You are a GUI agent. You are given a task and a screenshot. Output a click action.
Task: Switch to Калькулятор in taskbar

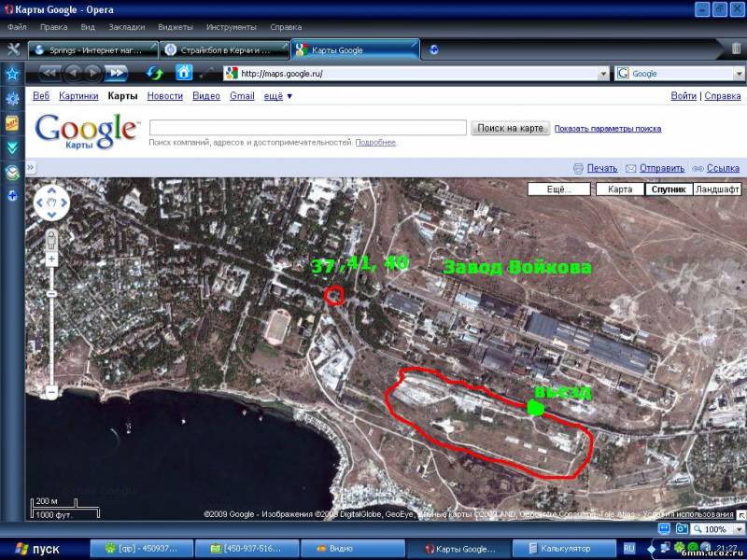(564, 549)
